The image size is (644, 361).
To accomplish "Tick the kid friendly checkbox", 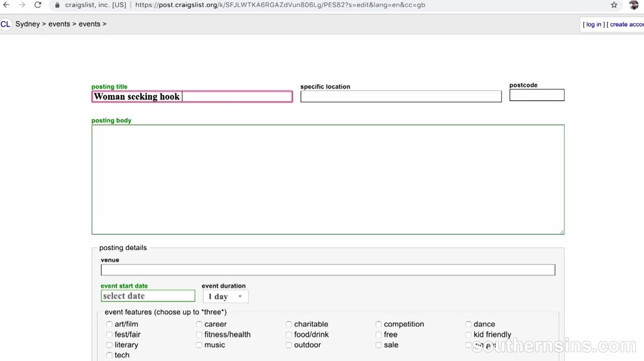I will [468, 335].
